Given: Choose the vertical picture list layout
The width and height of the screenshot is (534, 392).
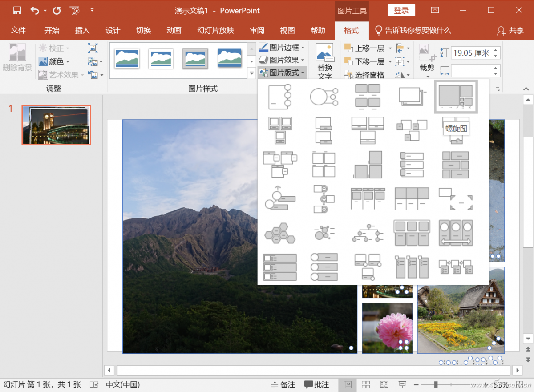Looking at the screenshot, I should (280, 267).
